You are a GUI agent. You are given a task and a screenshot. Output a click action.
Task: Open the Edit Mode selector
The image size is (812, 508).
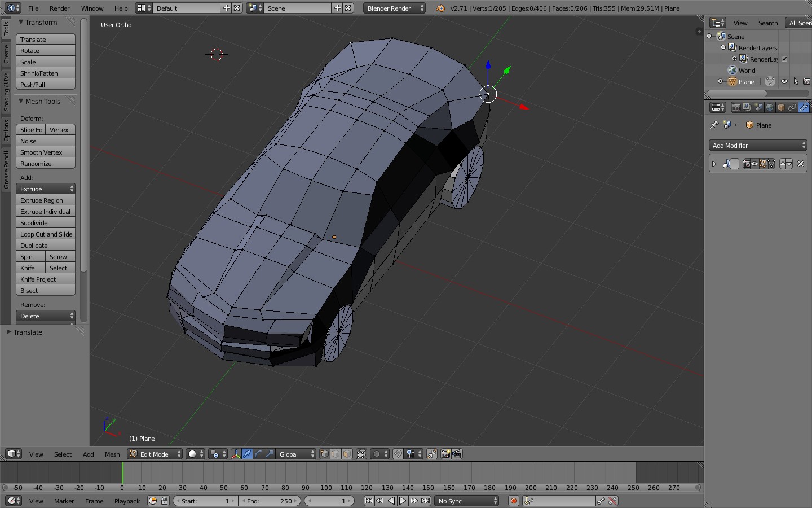click(155, 454)
